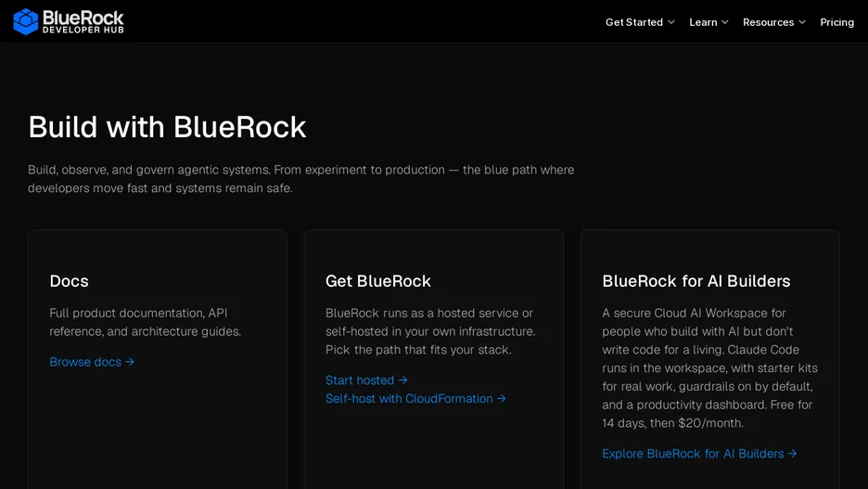Follow the Browse docs link
The image size is (868, 489).
(x=92, y=362)
